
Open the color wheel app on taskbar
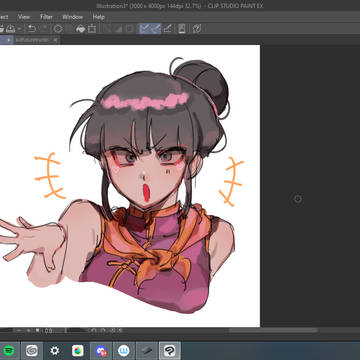78,351
